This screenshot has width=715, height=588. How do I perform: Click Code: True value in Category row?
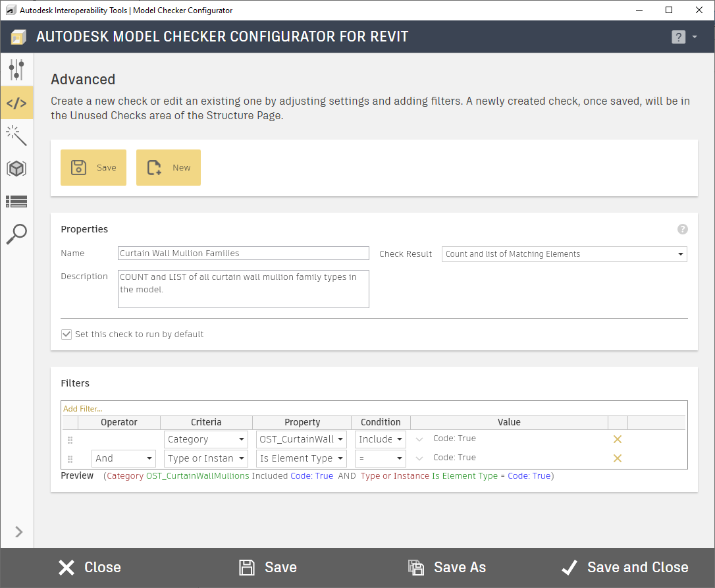[454, 439]
